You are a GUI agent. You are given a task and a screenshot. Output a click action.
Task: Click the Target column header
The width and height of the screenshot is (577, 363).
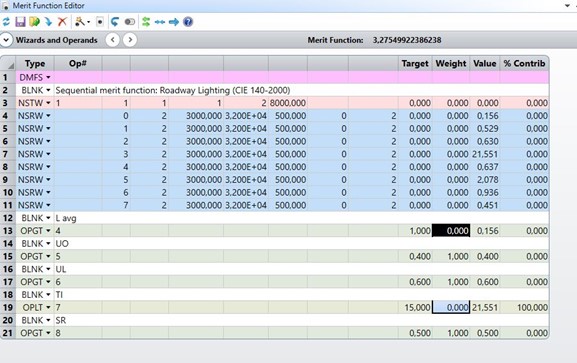point(415,63)
